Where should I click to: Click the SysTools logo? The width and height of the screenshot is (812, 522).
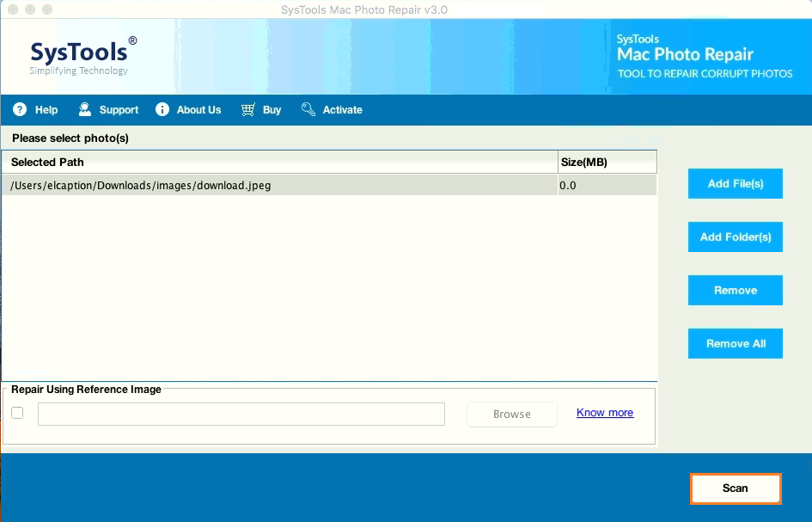[83, 56]
